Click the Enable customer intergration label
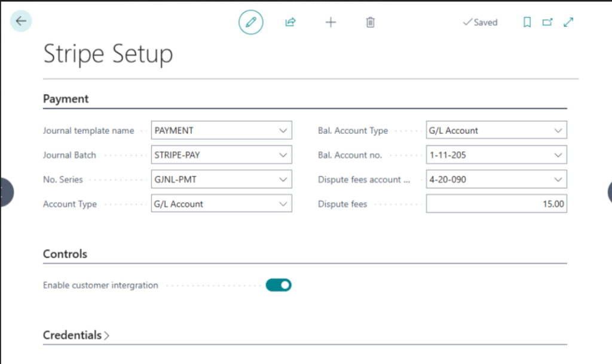The width and height of the screenshot is (612, 364). (x=100, y=285)
